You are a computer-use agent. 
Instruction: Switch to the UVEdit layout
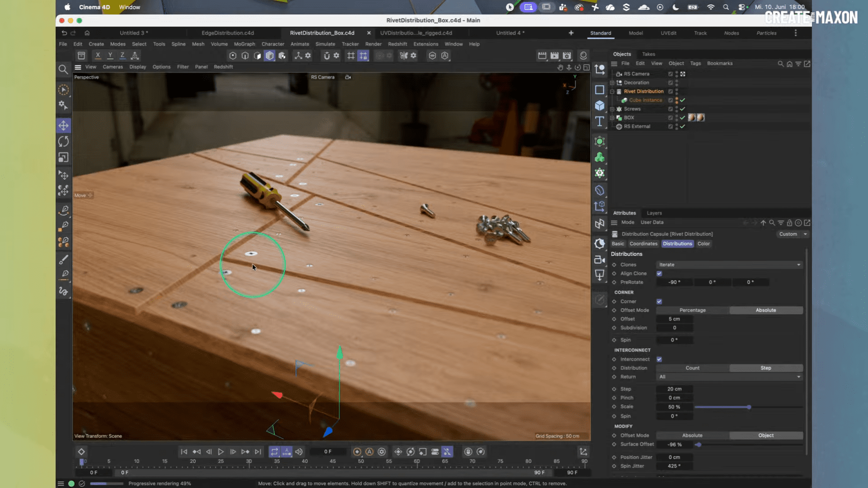pyautogui.click(x=668, y=33)
